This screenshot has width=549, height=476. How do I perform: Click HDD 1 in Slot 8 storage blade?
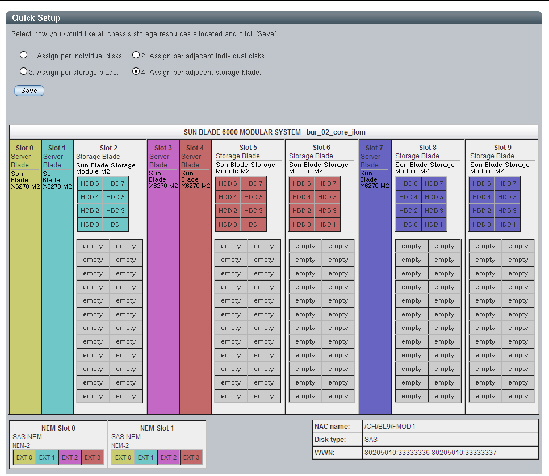[x=434, y=224]
